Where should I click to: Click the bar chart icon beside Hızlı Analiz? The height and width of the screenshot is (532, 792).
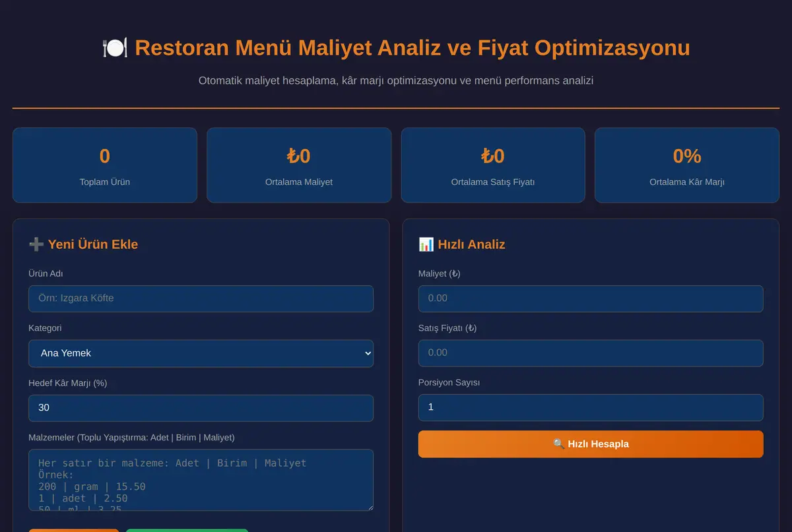coord(426,244)
